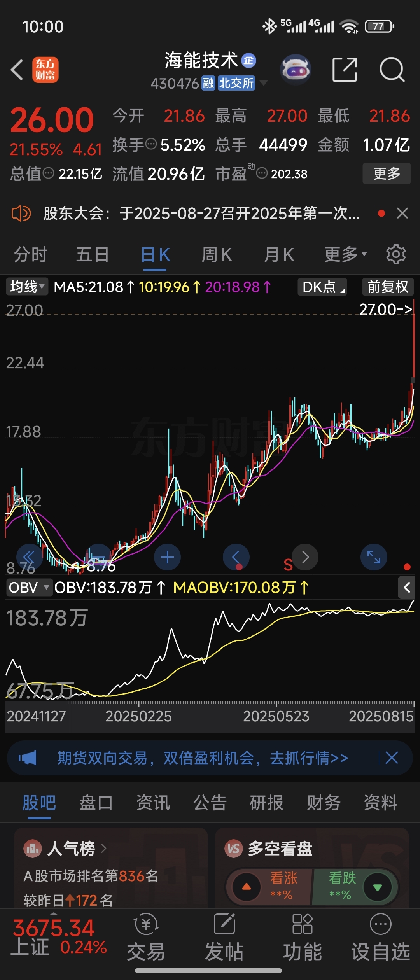Tap the red S sell marker on chart
Screen dimensions: 420x980
point(288,564)
